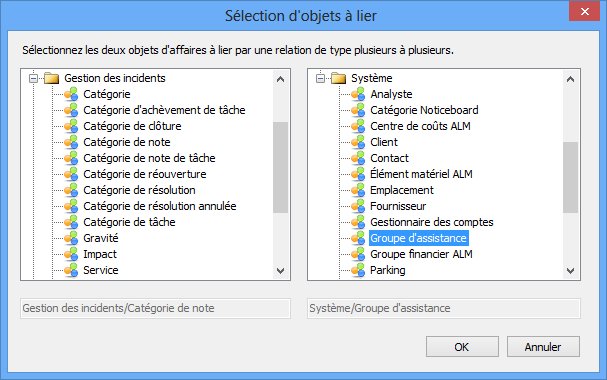Collapse the Gestion des incidents tree node

[x=34, y=79]
